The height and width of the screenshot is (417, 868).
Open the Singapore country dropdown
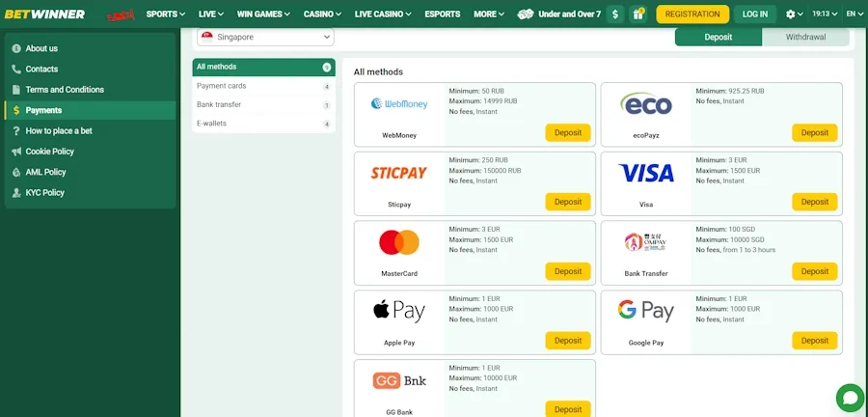pos(266,37)
